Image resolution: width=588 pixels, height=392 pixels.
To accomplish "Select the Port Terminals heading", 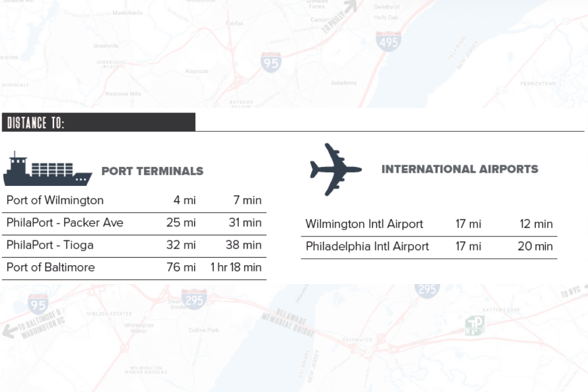I will [x=152, y=171].
